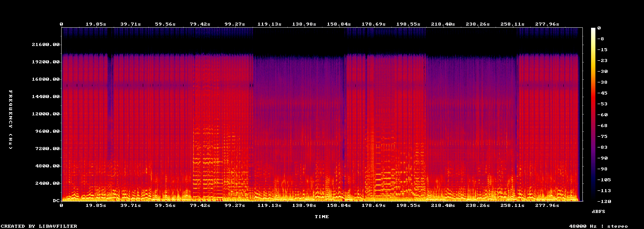This screenshot has height=229, width=644.
Task: Click the 158.84s marker on top time axis
Action: [340, 24]
